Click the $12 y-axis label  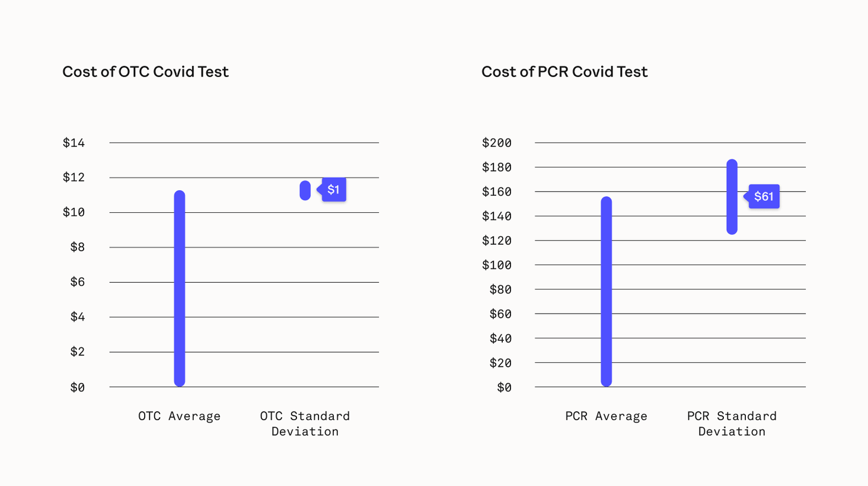click(x=74, y=177)
